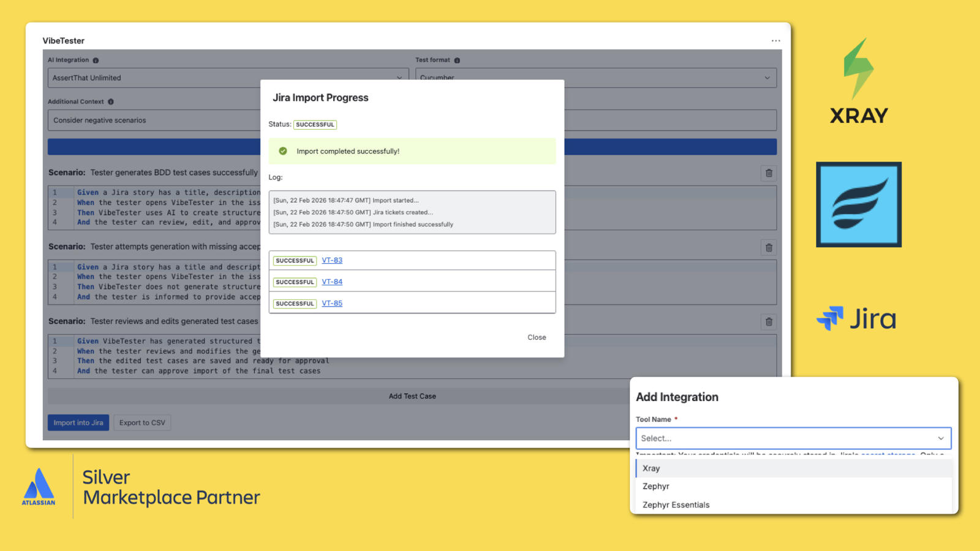Screen dimensions: 980x551
Task: Click the Additional Context text field
Action: tap(153, 120)
